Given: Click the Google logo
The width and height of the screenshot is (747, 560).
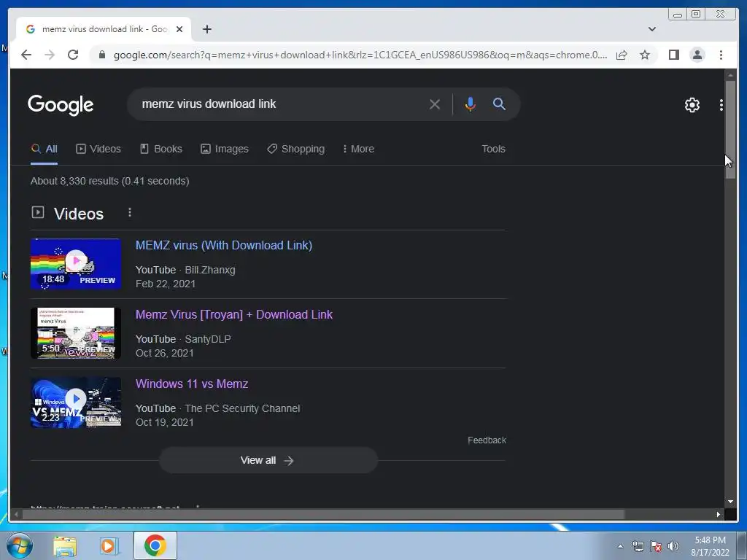Looking at the screenshot, I should 61,105.
